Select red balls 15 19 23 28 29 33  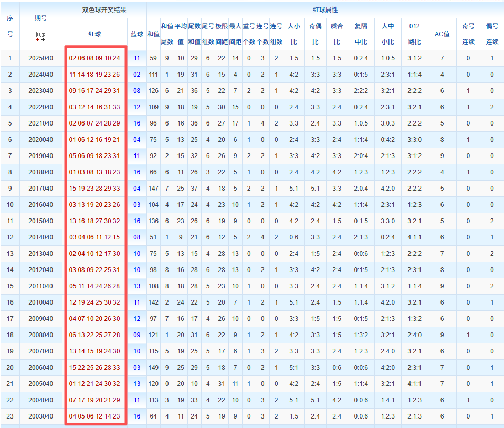pos(94,189)
